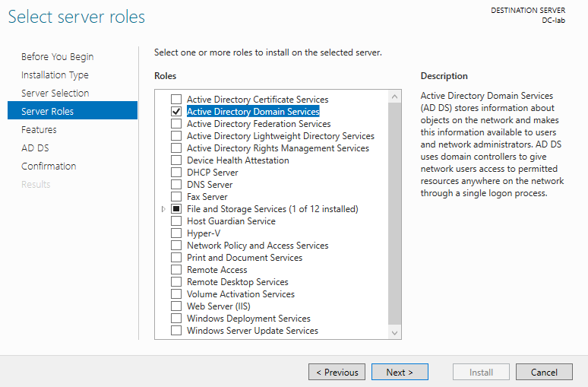588x387 pixels.
Task: Go back with the Previous button
Action: (337, 372)
